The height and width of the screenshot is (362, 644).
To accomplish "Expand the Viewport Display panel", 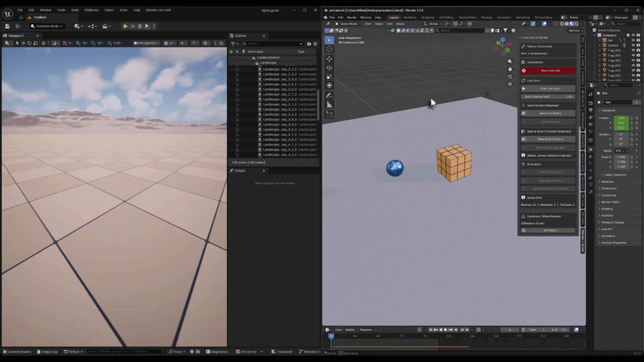I will coord(613,223).
